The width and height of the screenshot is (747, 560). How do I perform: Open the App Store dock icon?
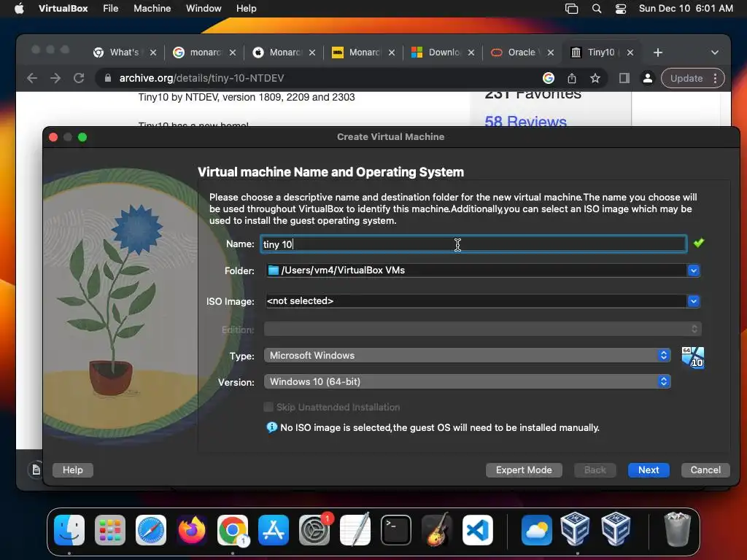coord(274,530)
